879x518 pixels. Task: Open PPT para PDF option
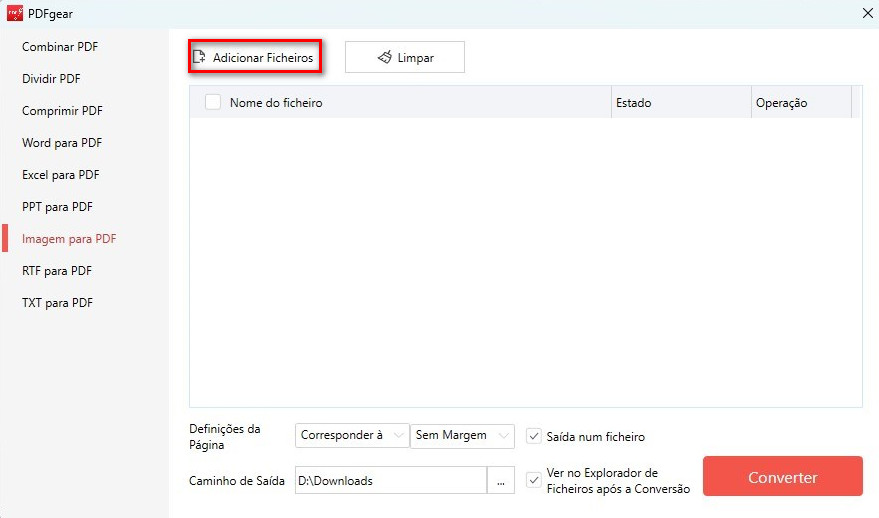[x=57, y=207]
